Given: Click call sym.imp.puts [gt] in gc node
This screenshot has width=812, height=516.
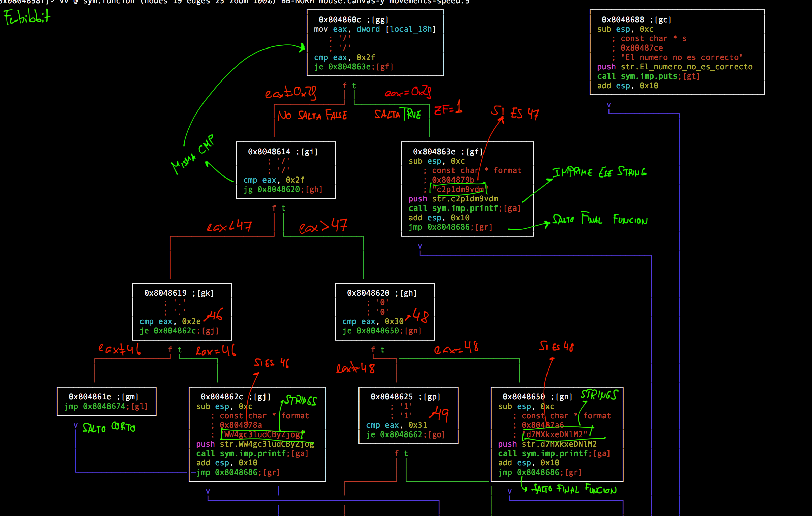Looking at the screenshot, I should (648, 76).
